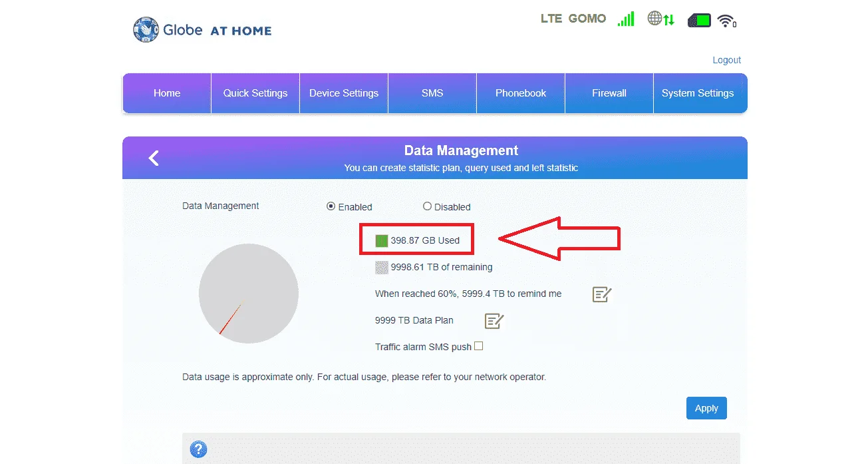Viewport: 868px width, 464px height.
Task: Click the 398.87 GB Used text
Action: coord(425,240)
